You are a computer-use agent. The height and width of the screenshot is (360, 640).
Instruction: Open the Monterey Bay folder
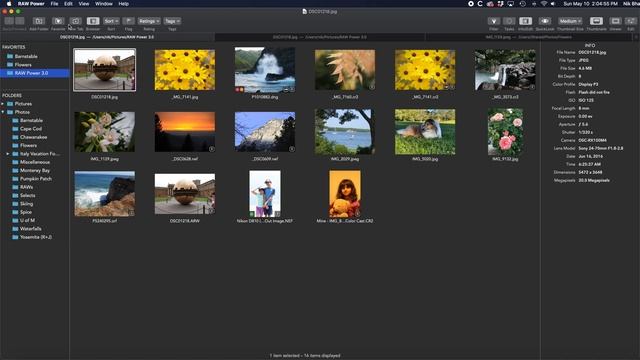tap(35, 171)
